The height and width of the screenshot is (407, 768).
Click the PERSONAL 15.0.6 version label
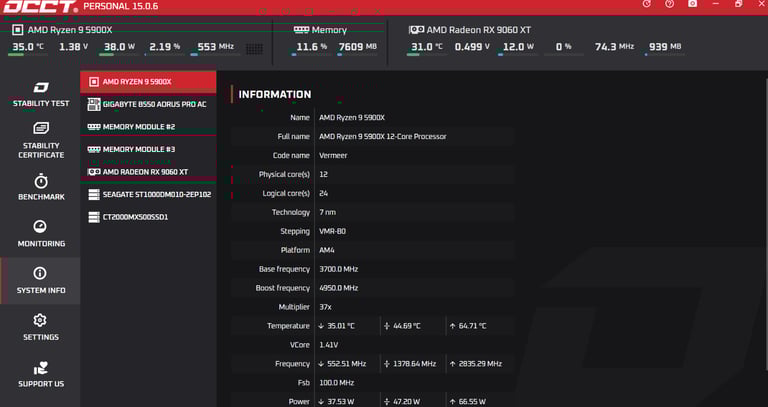[x=120, y=6]
